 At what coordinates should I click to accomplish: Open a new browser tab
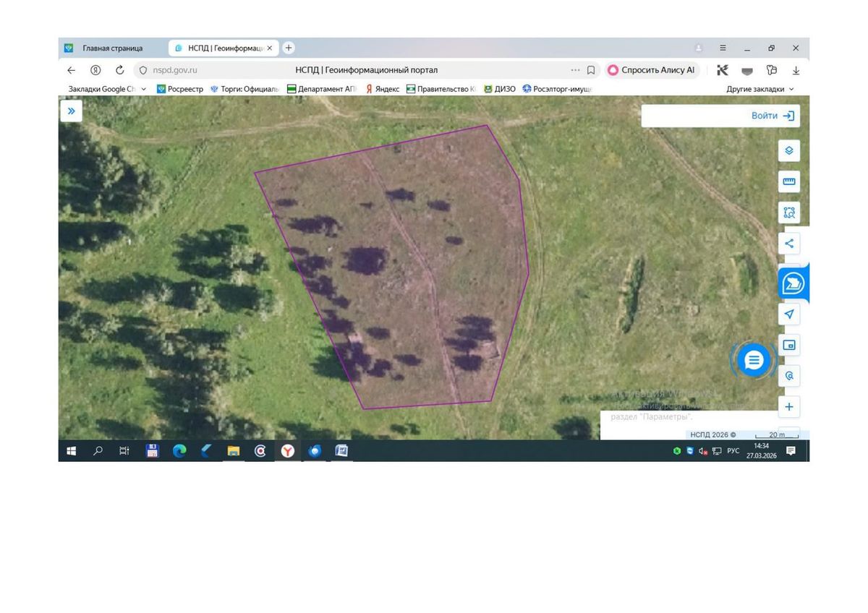[x=289, y=48]
